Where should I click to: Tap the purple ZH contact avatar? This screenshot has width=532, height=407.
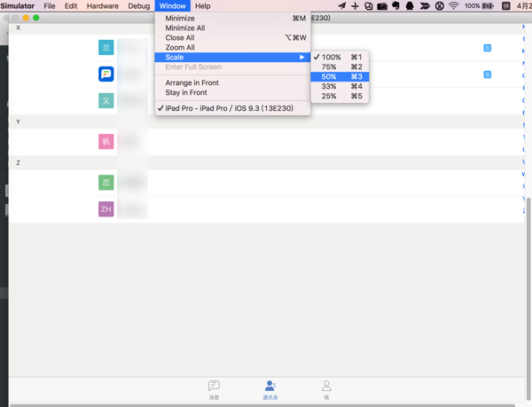click(106, 209)
